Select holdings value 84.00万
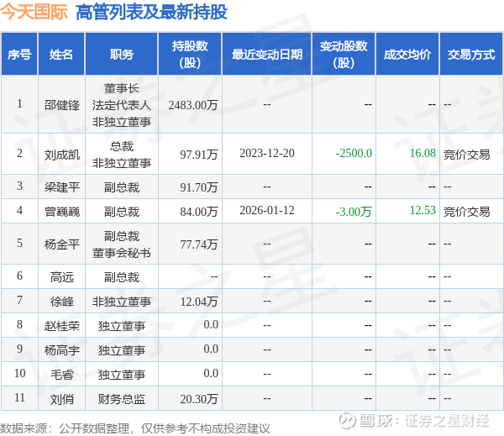 [x=198, y=212]
